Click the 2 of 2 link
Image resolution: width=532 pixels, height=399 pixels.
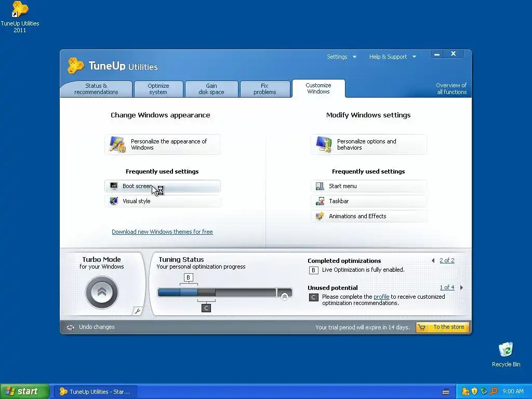pyautogui.click(x=447, y=261)
